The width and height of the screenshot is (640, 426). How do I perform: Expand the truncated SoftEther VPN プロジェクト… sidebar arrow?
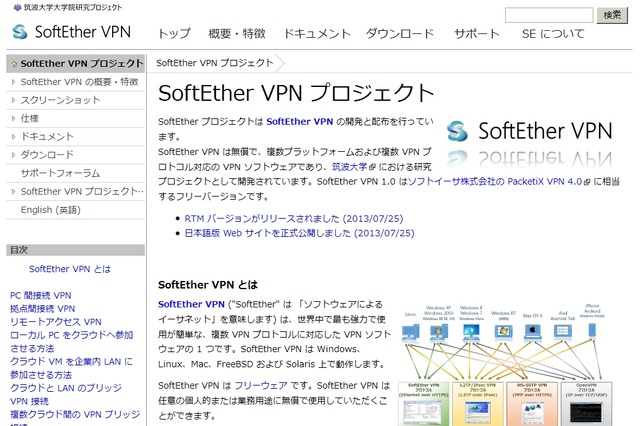[13, 191]
